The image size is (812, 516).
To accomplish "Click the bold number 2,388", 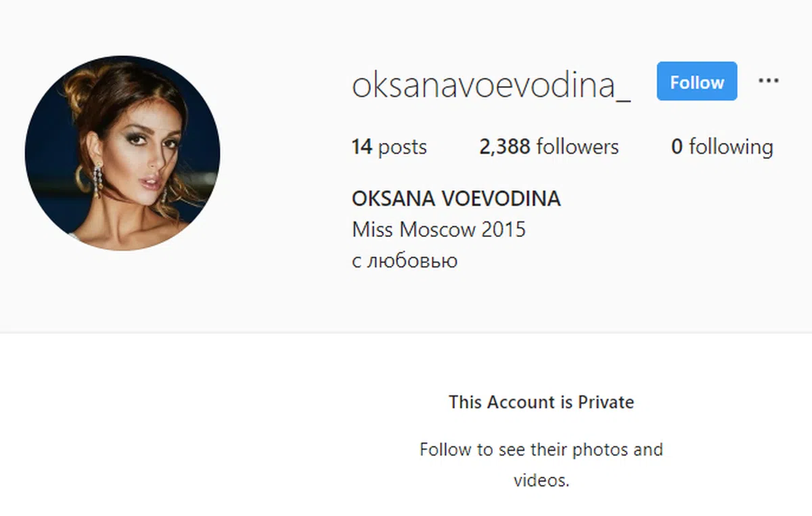I will 505,147.
